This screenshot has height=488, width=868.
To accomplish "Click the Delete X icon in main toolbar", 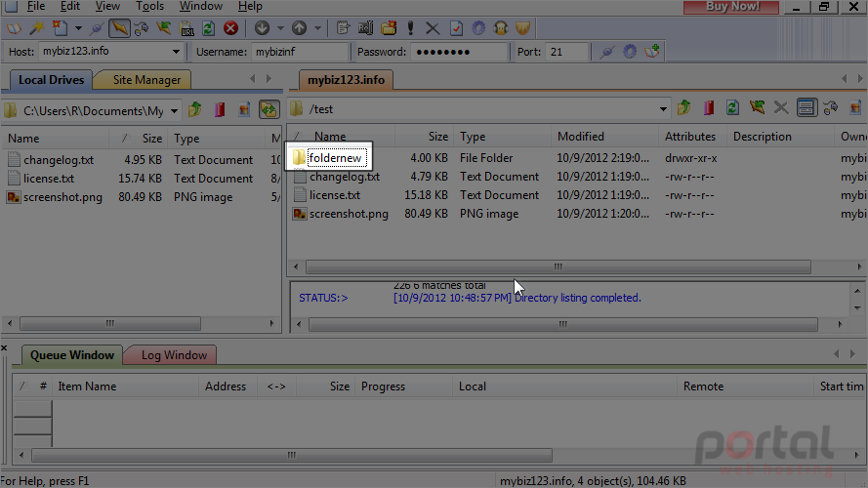I will point(433,28).
